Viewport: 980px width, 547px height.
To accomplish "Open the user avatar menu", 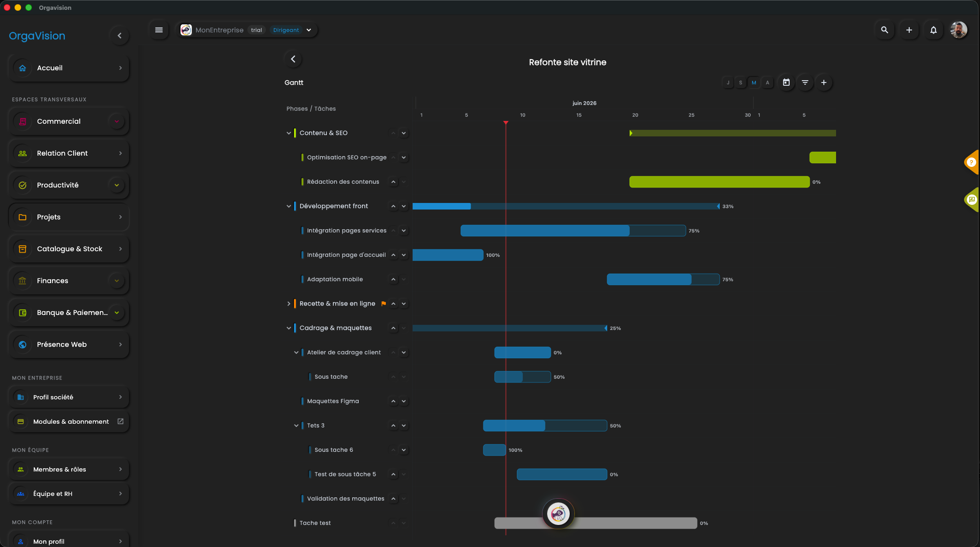I will (x=958, y=30).
